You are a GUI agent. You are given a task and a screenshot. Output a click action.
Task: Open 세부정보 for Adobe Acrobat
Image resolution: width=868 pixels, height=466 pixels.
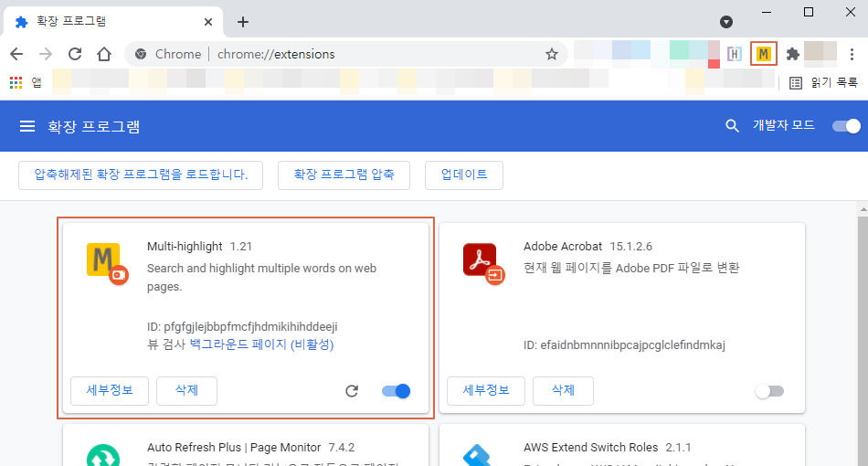point(486,391)
